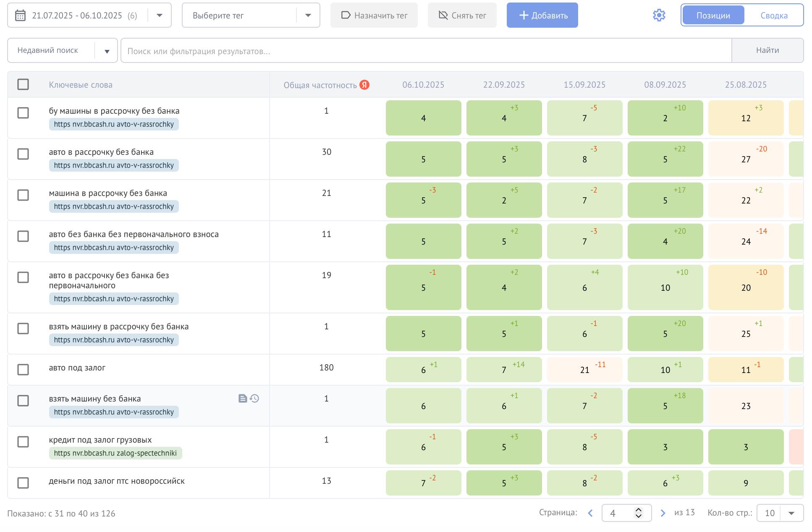
Task: Select the кредит под залог грузовых checkbox
Action: (x=23, y=442)
